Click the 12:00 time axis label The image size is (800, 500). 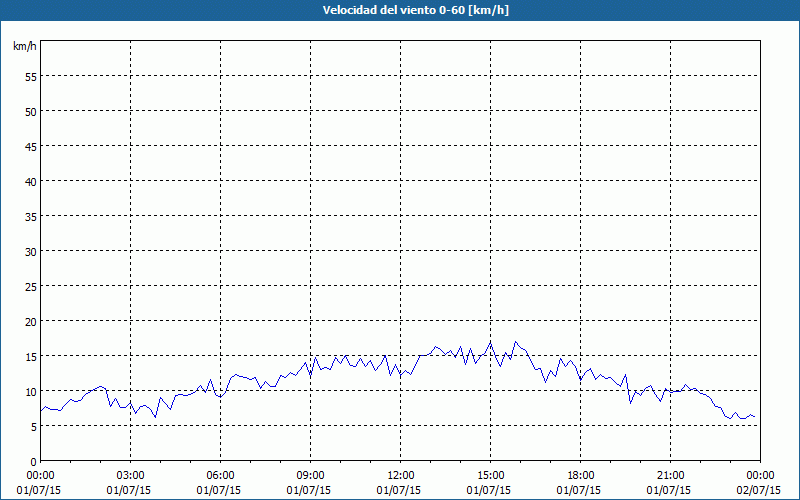click(401, 476)
